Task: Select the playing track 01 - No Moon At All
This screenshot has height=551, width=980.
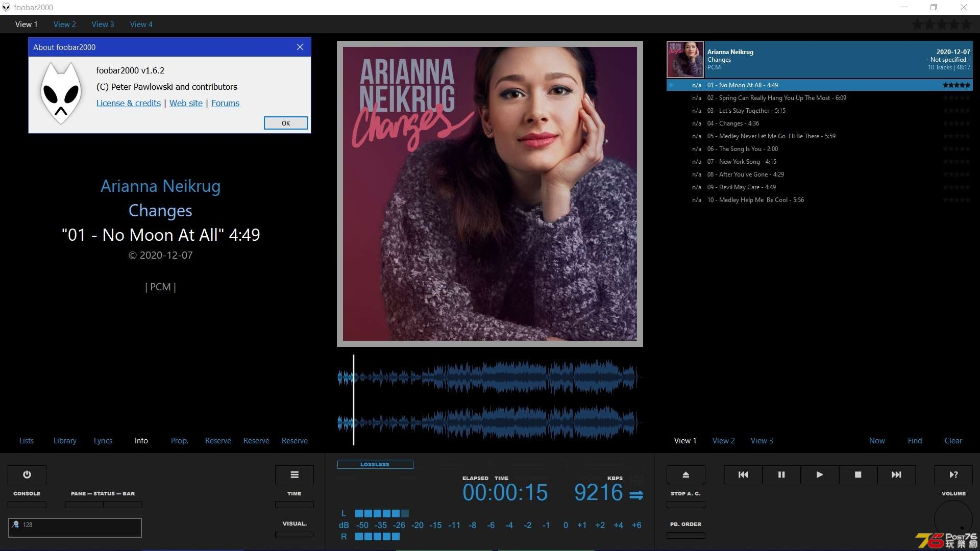Action: [820, 85]
